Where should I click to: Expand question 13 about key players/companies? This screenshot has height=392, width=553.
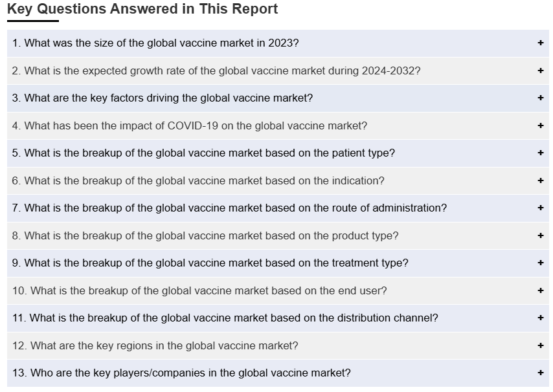[181, 373]
